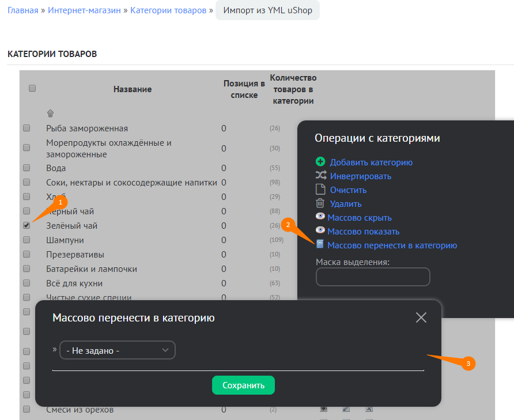The width and height of the screenshot is (514, 420).
Task: Click the trash can icon beside Удалить
Action: click(320, 203)
